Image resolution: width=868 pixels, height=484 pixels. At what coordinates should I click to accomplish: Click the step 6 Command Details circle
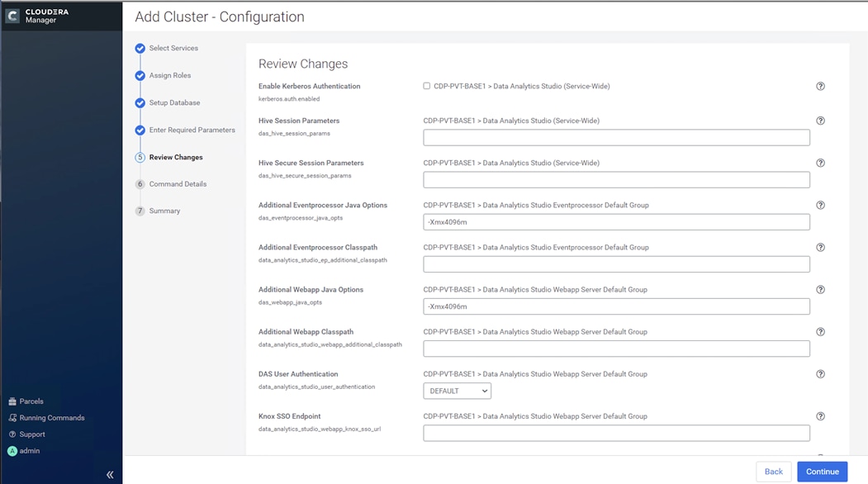[x=140, y=184]
